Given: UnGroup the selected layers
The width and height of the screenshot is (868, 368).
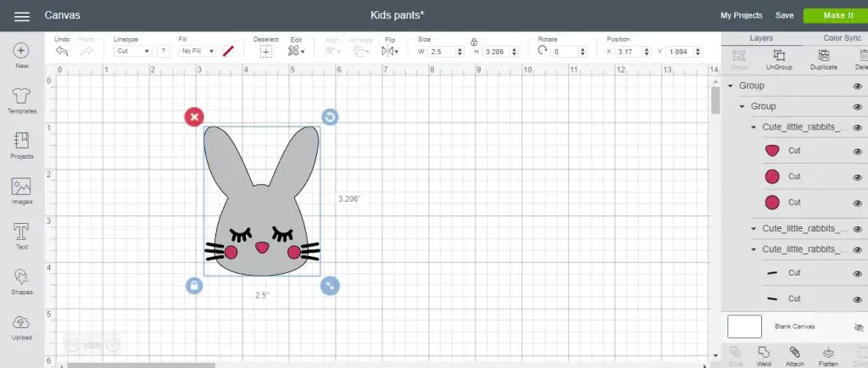Looking at the screenshot, I should point(779,59).
